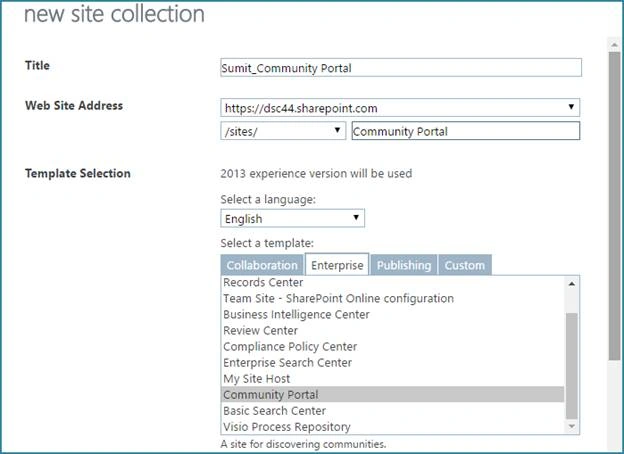Click template list scroll down arrow

(572, 426)
